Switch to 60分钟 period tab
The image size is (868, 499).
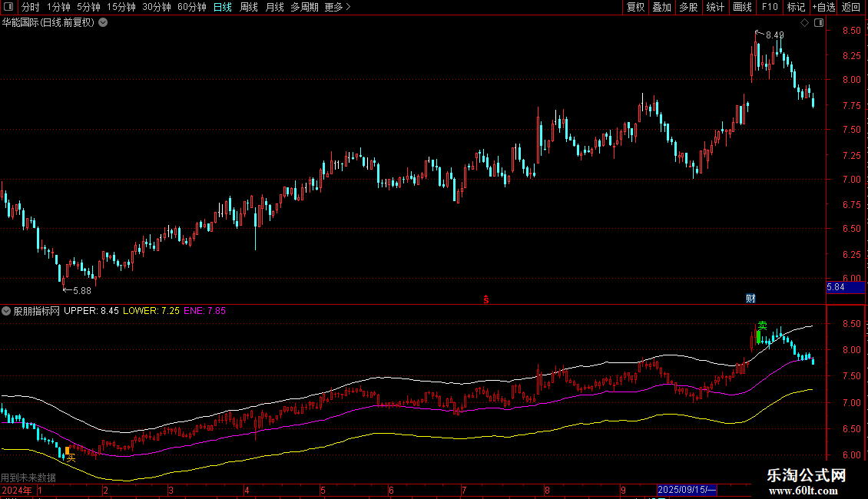pyautogui.click(x=191, y=8)
